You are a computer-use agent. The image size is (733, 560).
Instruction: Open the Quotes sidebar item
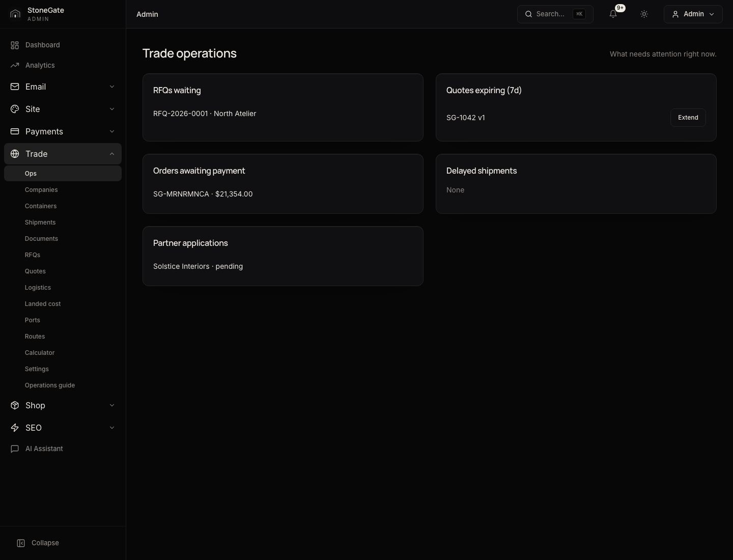[63, 271]
